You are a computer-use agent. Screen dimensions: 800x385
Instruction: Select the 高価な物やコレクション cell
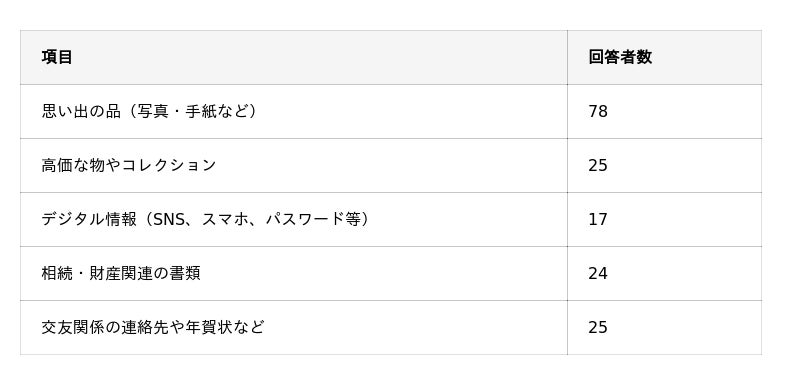pyautogui.click(x=293, y=165)
